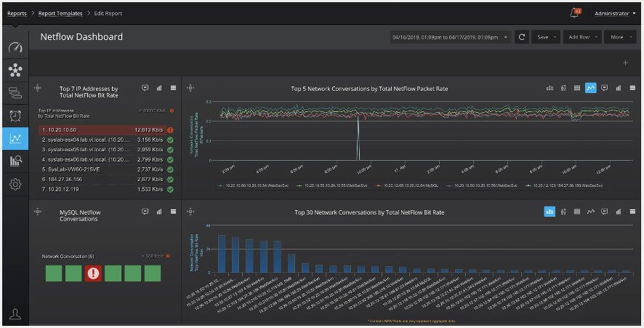
Task: Switch Top 5 panel to bar chart view
Action: 550,87
